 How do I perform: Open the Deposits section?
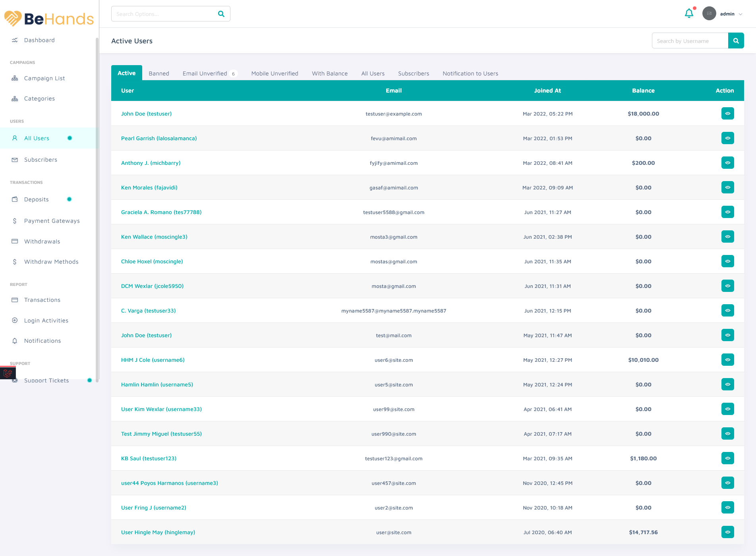(36, 199)
